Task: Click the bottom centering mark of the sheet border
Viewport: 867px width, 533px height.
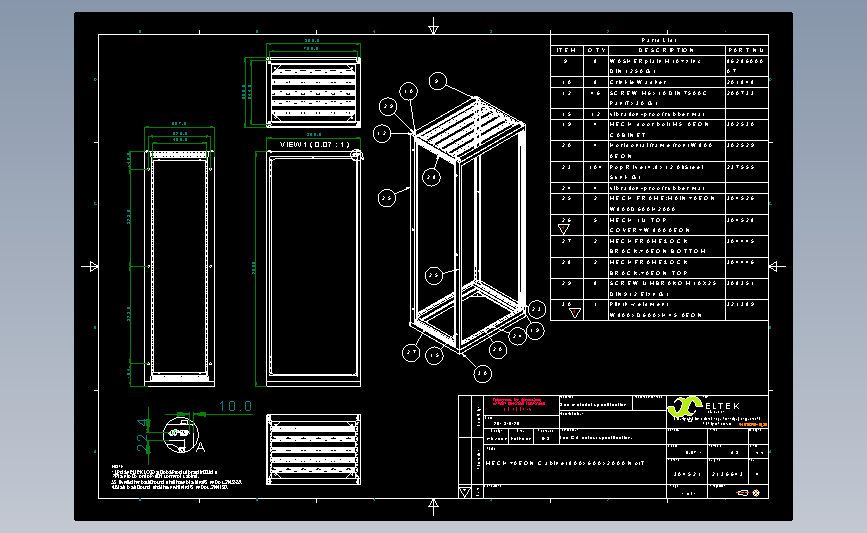Action: pos(434,506)
